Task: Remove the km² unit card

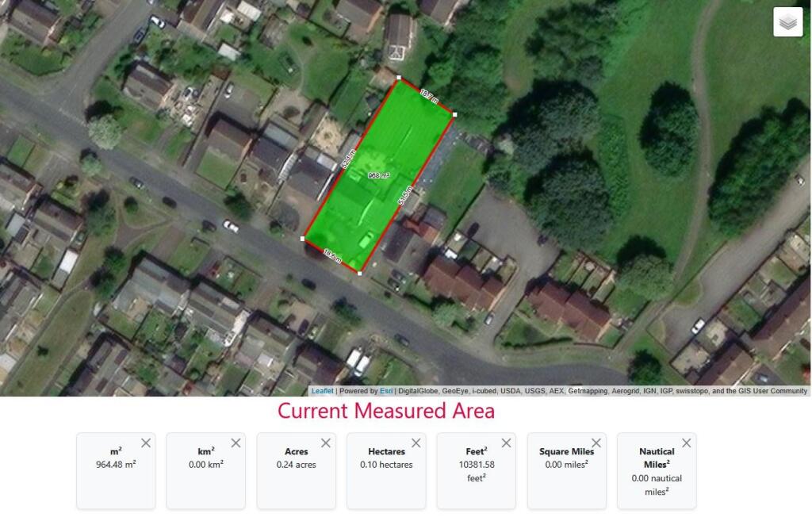Action: pyautogui.click(x=236, y=443)
